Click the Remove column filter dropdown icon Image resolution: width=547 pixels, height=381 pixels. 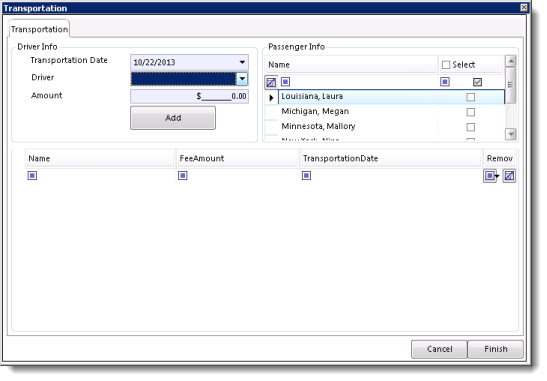(x=491, y=176)
